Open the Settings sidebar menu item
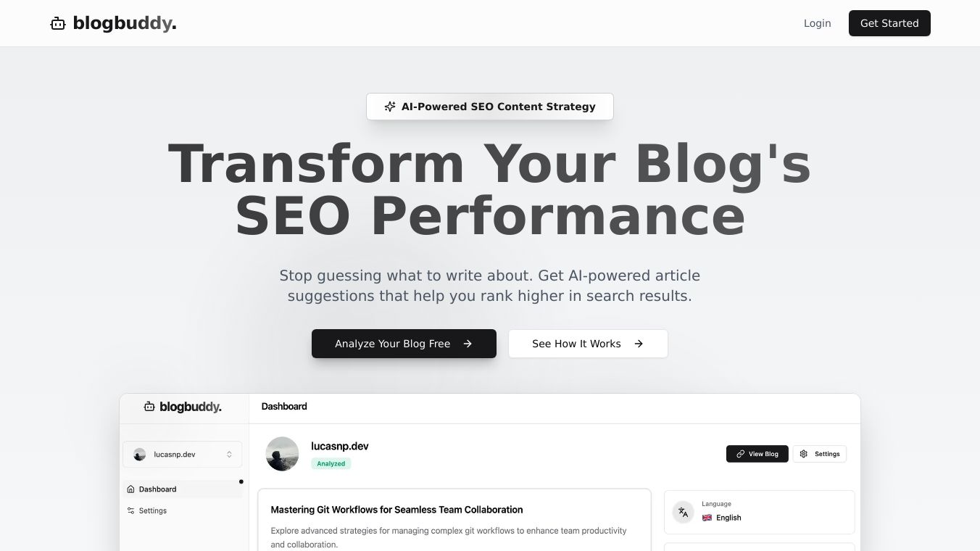980x551 pixels. point(153,510)
